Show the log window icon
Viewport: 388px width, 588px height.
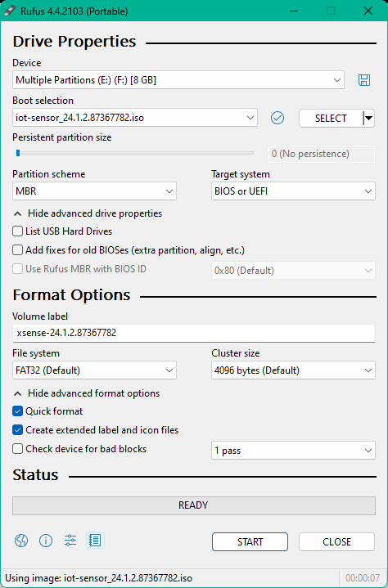(x=95, y=541)
